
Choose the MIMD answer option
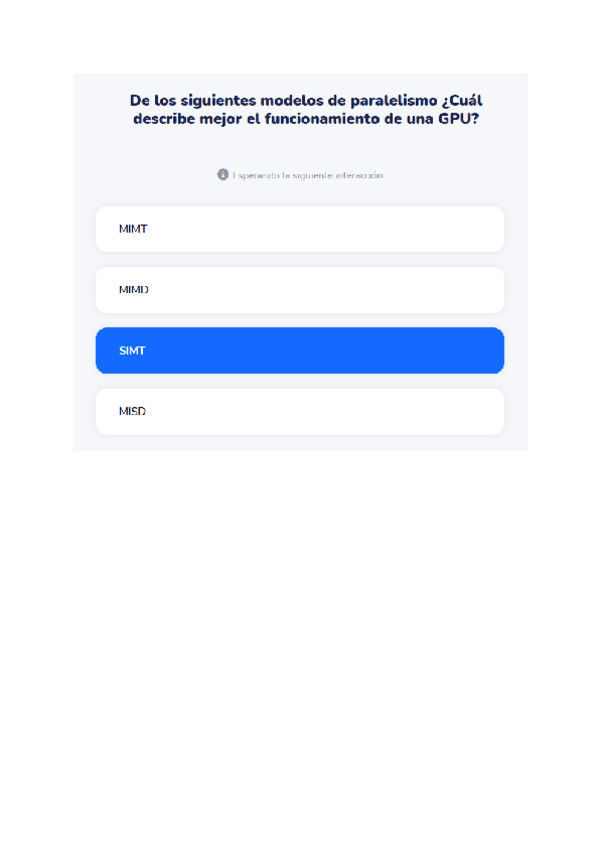[x=299, y=290]
